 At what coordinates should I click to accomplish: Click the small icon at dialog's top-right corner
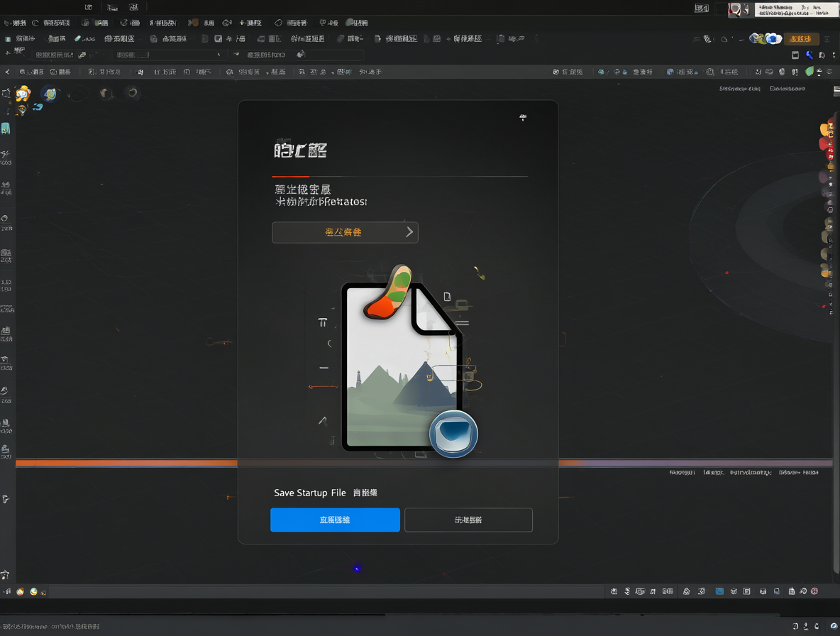(x=523, y=117)
